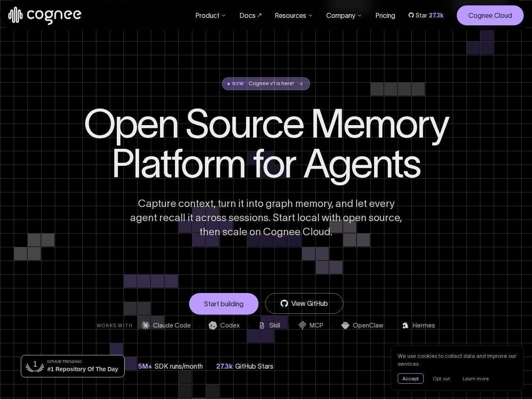Click the Skill label
This screenshot has height=399, width=532.
coord(275,325)
